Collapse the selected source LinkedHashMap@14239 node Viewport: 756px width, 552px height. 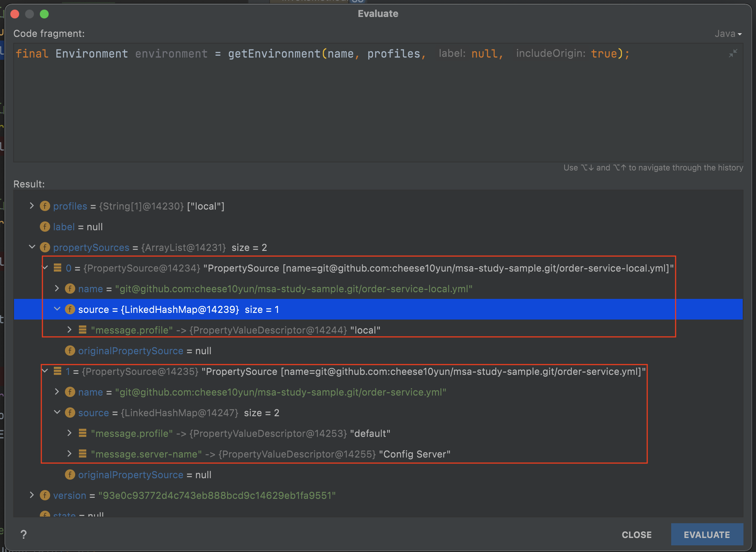57,309
